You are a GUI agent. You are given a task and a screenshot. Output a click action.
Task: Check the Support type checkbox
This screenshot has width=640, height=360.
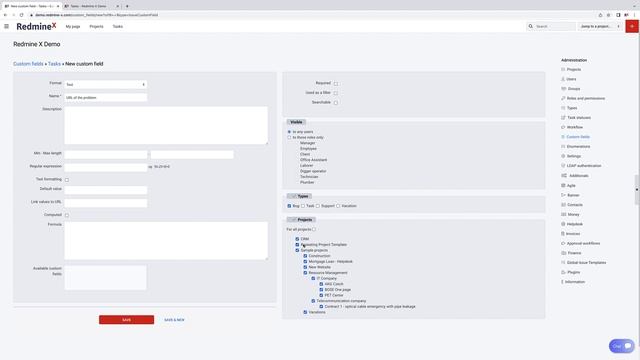[x=318, y=206]
